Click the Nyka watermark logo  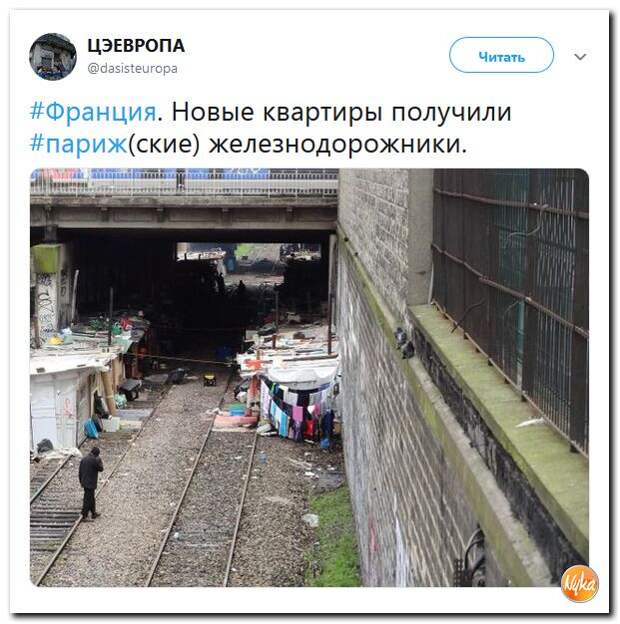point(580,583)
